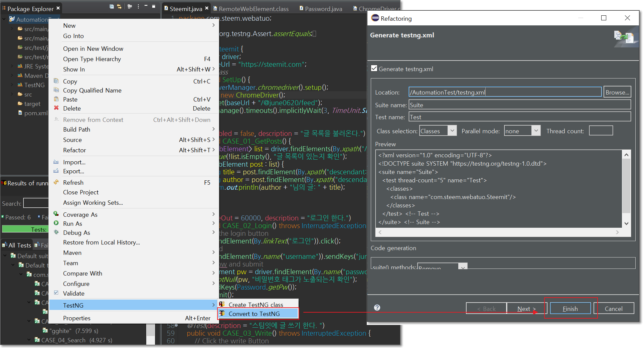644x348 pixels.
Task: Click the green Run As play icon
Action: click(x=56, y=223)
